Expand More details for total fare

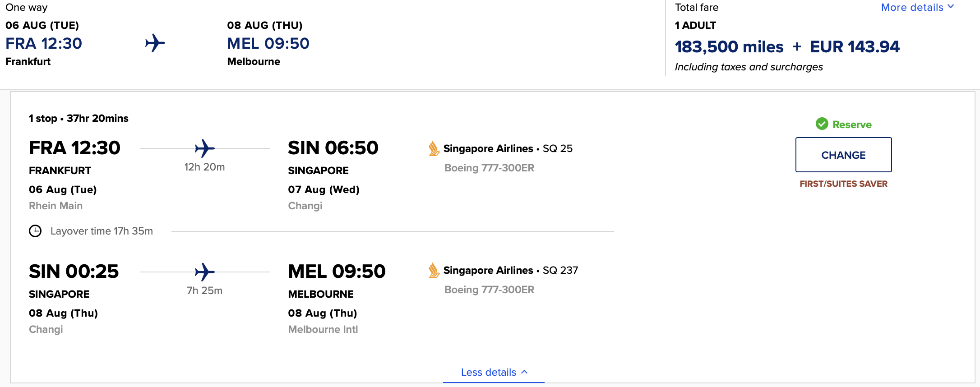click(x=912, y=8)
